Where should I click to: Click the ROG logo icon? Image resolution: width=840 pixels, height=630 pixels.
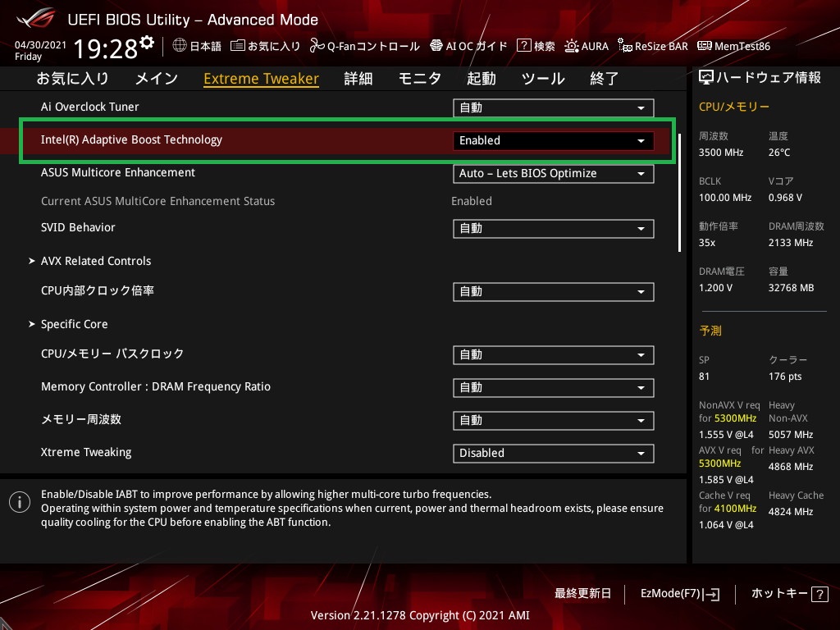(36, 18)
